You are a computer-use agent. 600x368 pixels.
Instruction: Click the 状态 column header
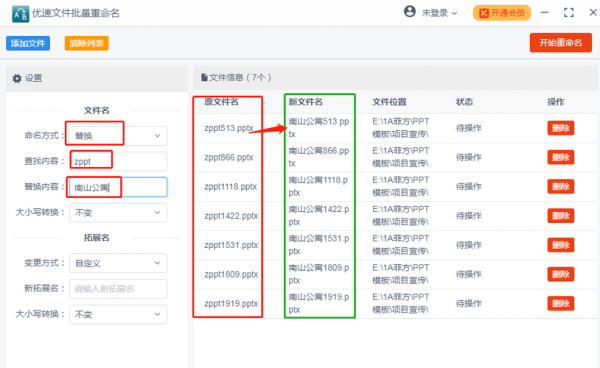pos(464,102)
